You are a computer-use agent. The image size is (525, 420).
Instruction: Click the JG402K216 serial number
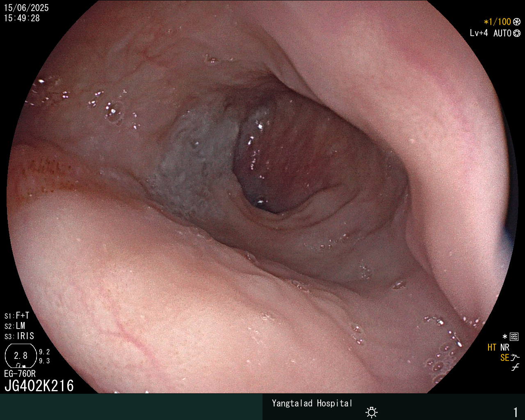click(x=39, y=386)
